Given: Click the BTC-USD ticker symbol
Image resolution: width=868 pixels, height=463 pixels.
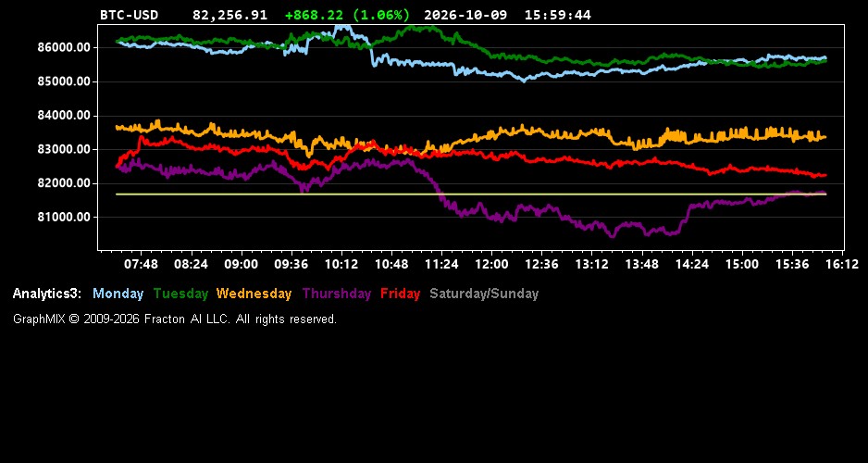Looking at the screenshot, I should [x=129, y=15].
